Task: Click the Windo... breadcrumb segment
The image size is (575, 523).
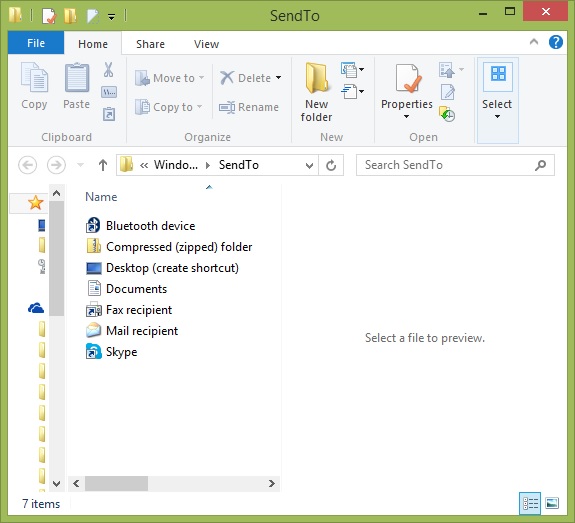Action: point(176,165)
